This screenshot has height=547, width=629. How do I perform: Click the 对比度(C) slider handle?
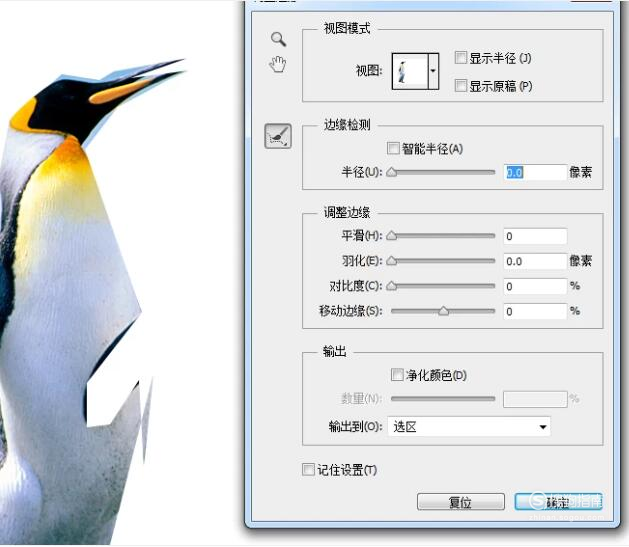coord(392,286)
